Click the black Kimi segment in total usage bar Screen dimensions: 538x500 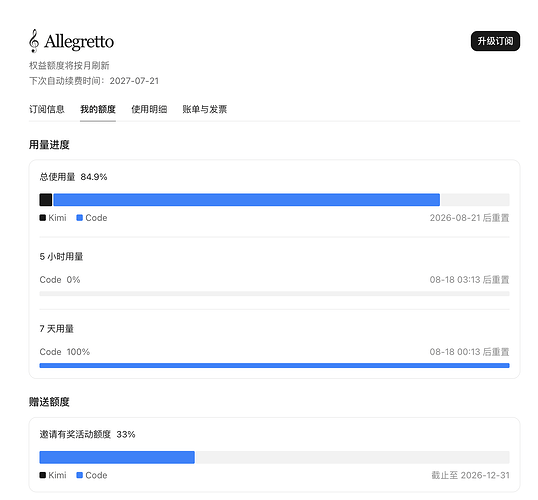pyautogui.click(x=46, y=200)
